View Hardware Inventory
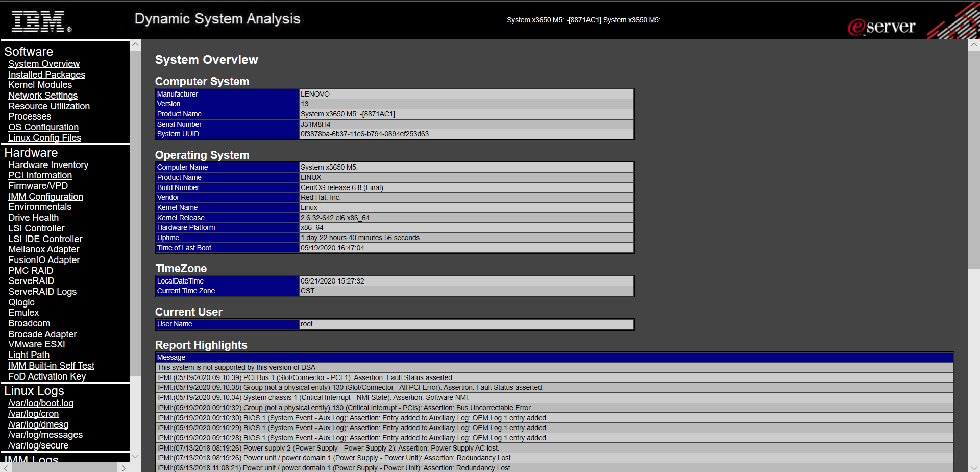The width and height of the screenshot is (980, 472). click(x=48, y=164)
